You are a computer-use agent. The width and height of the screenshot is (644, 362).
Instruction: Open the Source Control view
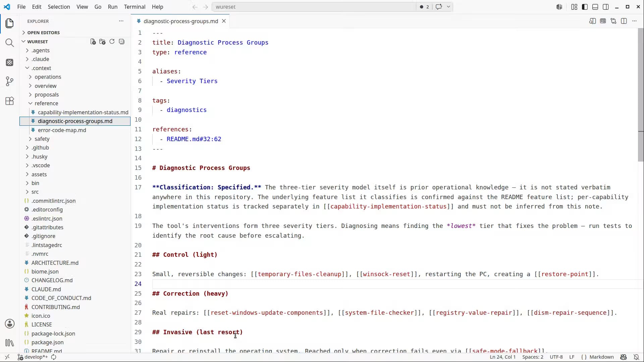10,81
